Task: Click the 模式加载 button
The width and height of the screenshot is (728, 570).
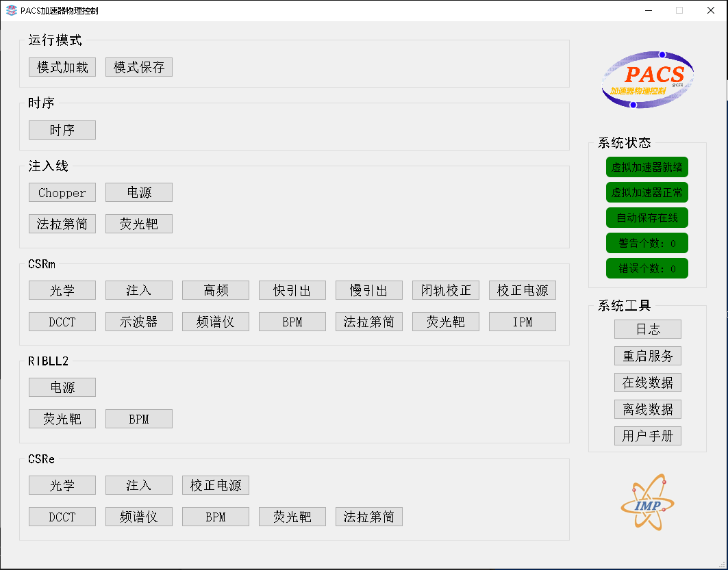Action: (62, 67)
